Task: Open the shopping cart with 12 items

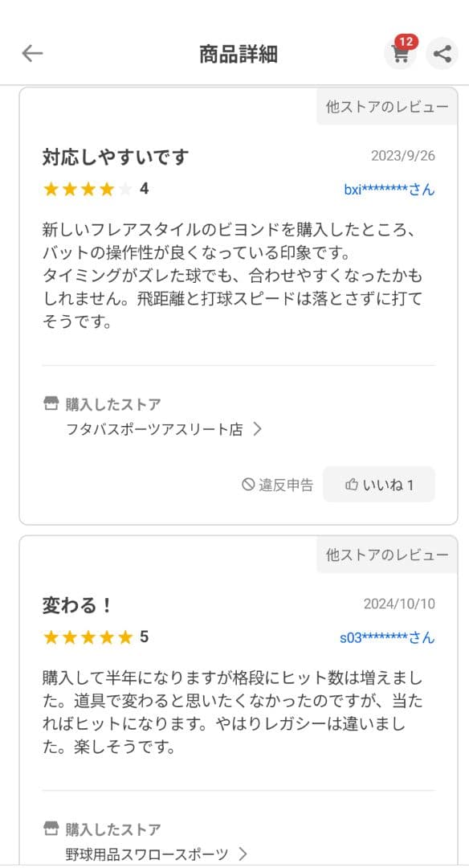Action: [x=400, y=53]
